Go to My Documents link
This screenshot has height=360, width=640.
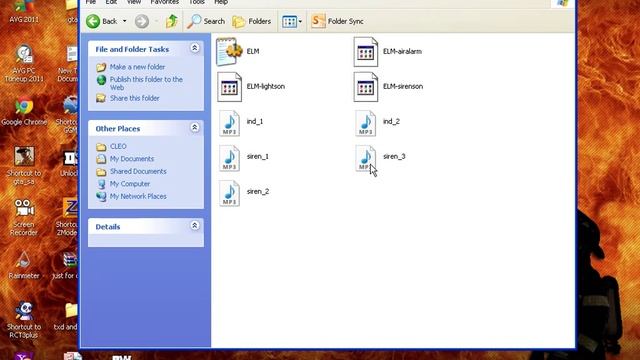tap(131, 159)
